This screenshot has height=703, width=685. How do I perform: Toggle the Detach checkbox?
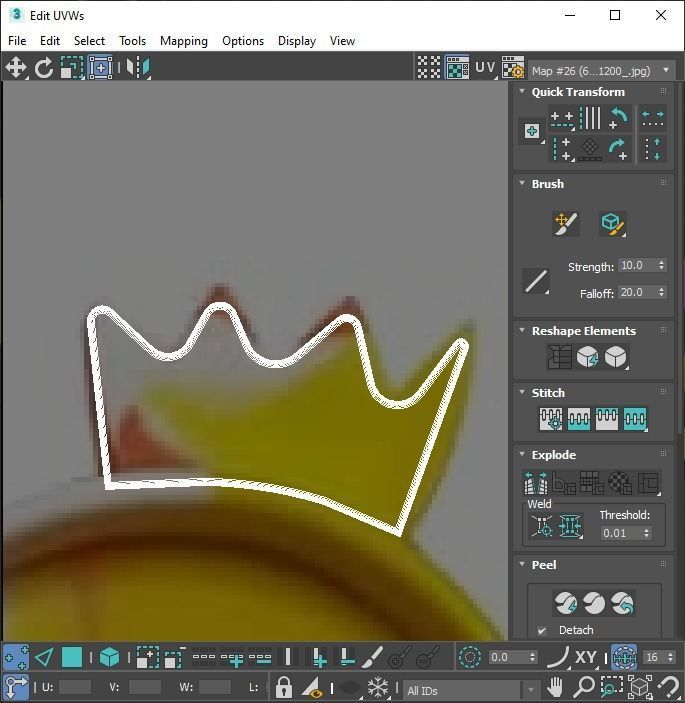542,630
